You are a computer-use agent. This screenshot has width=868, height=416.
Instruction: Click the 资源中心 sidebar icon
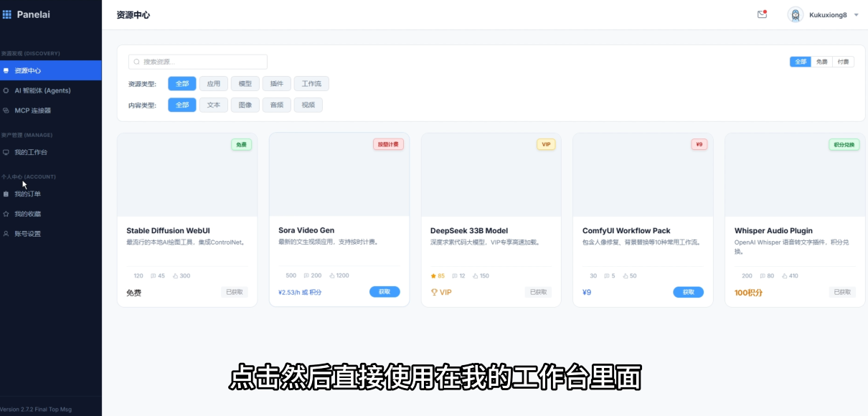(x=6, y=70)
